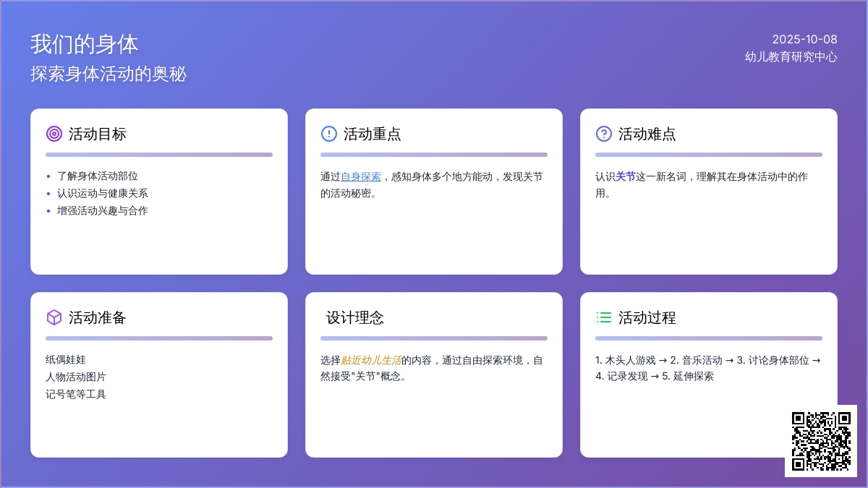Click the bullet 了解身体活动部位
Viewport: 868px width, 488px height.
tap(98, 176)
